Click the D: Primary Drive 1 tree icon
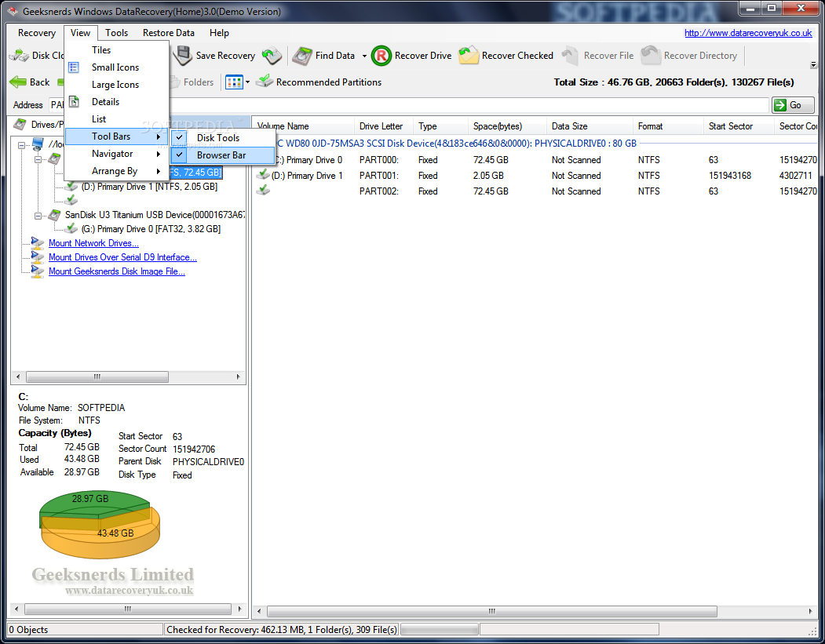 [x=71, y=186]
